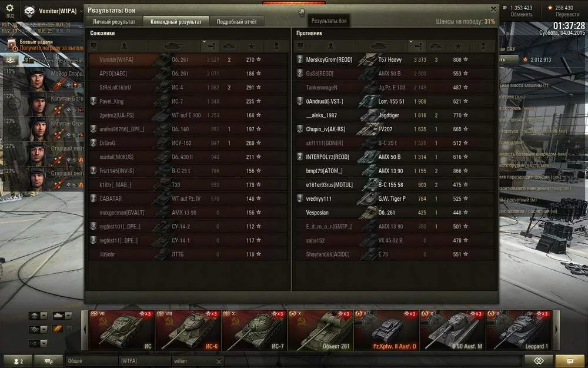Select the ИС-6 tank in carousel

[188, 330]
